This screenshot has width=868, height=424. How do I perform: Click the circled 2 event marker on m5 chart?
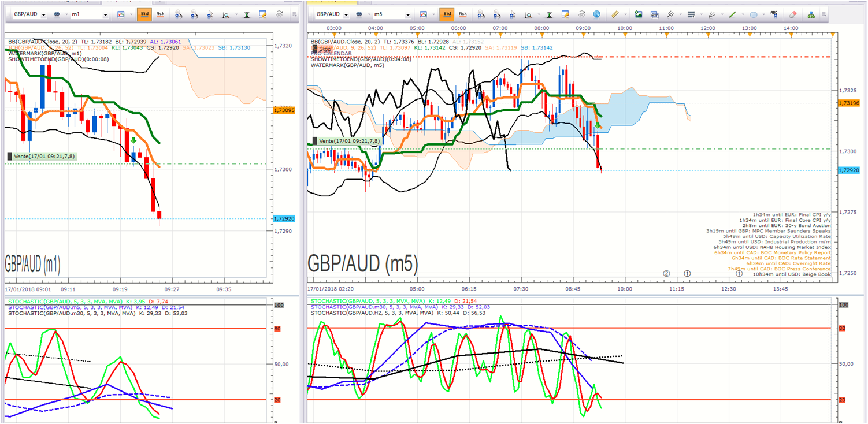pyautogui.click(x=666, y=273)
